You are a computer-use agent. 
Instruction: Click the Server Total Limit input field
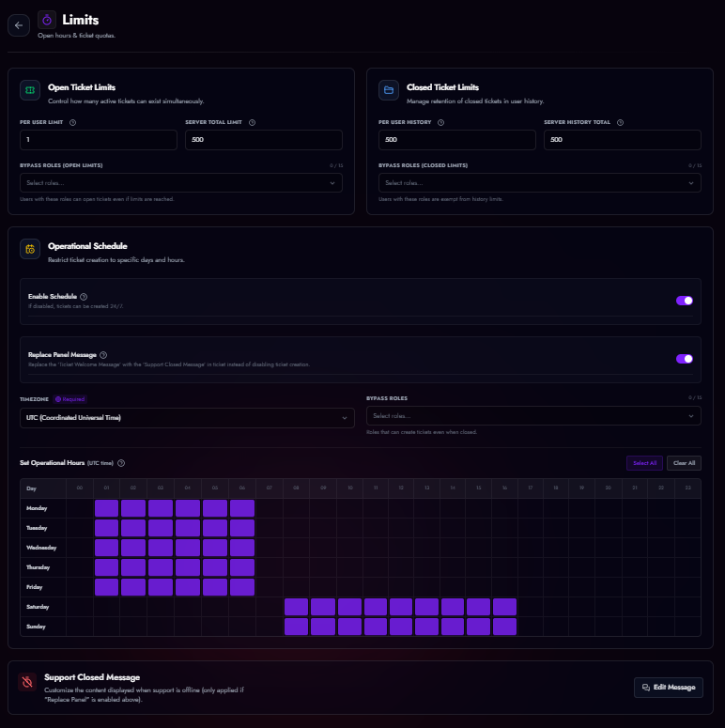coord(264,140)
